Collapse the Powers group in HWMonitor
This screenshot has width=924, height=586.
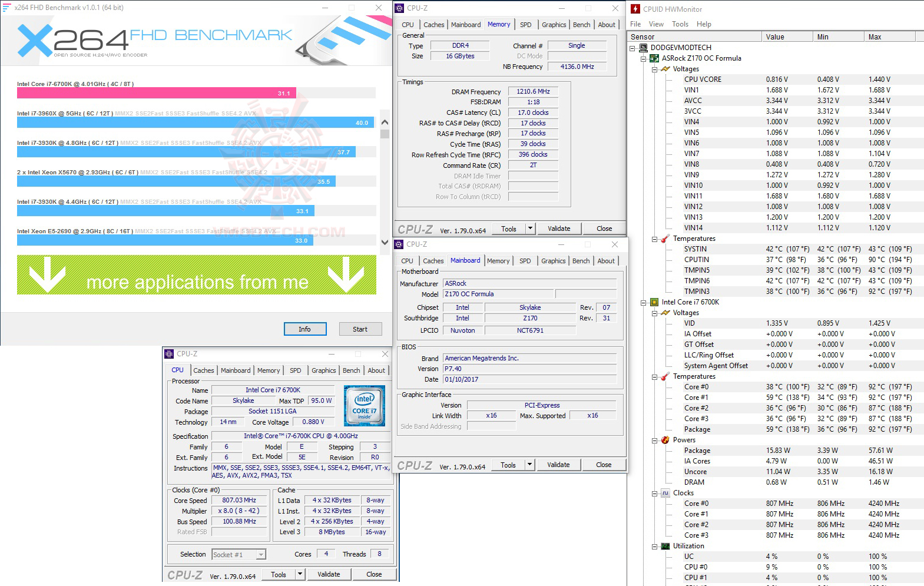click(654, 441)
